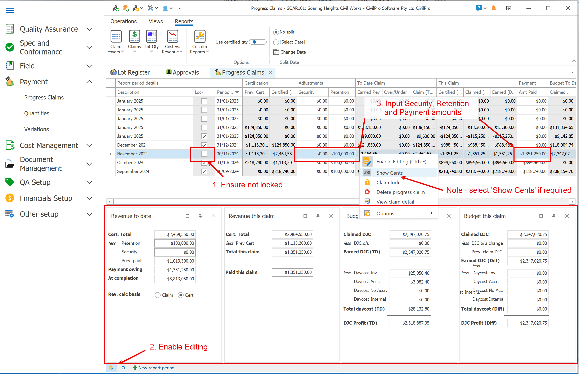Switch to the Operations ribbon tab
The height and width of the screenshot is (374, 588).
point(124,22)
